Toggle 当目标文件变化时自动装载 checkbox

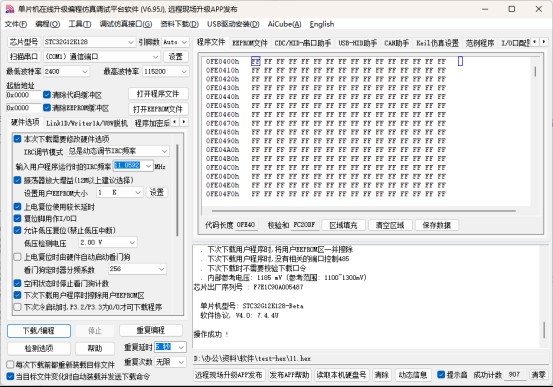coord(10,376)
